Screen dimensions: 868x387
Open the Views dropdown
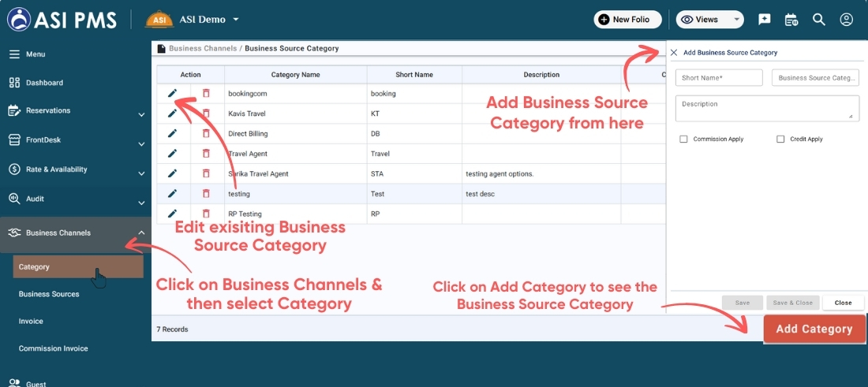coord(710,20)
